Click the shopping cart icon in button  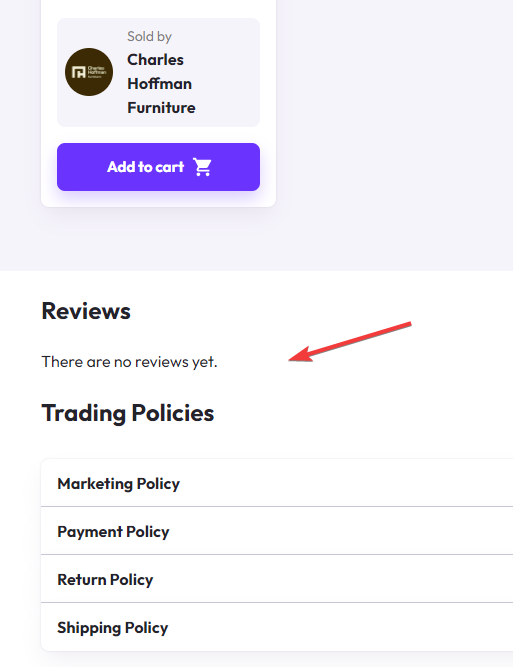tap(202, 167)
